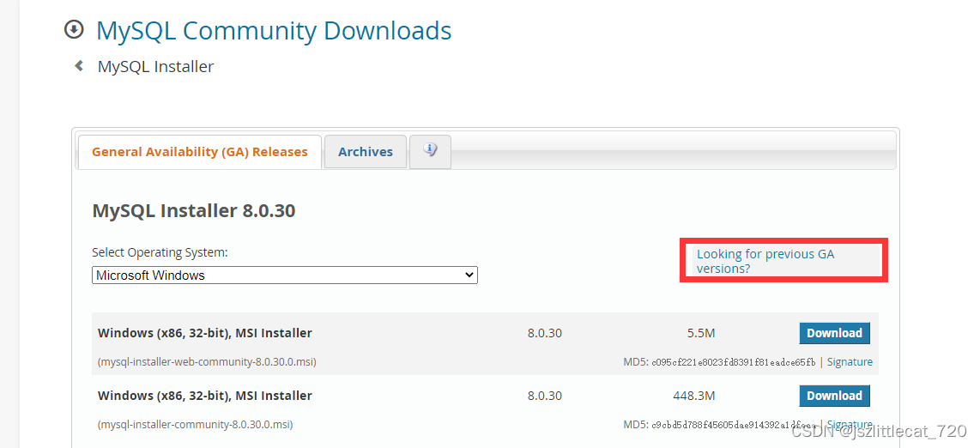The height and width of the screenshot is (448, 980).
Task: Go back to MySQL Installer link
Action: pos(155,66)
